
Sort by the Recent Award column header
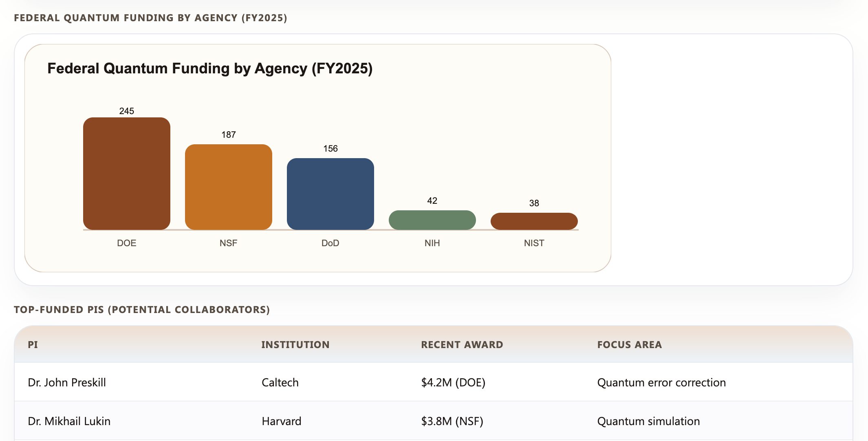462,344
